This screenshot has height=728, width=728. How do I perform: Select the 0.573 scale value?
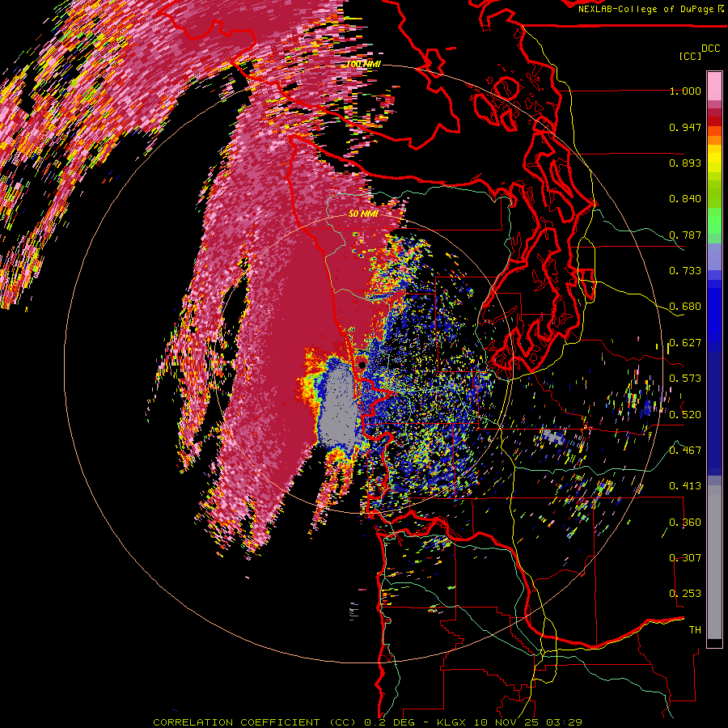685,379
